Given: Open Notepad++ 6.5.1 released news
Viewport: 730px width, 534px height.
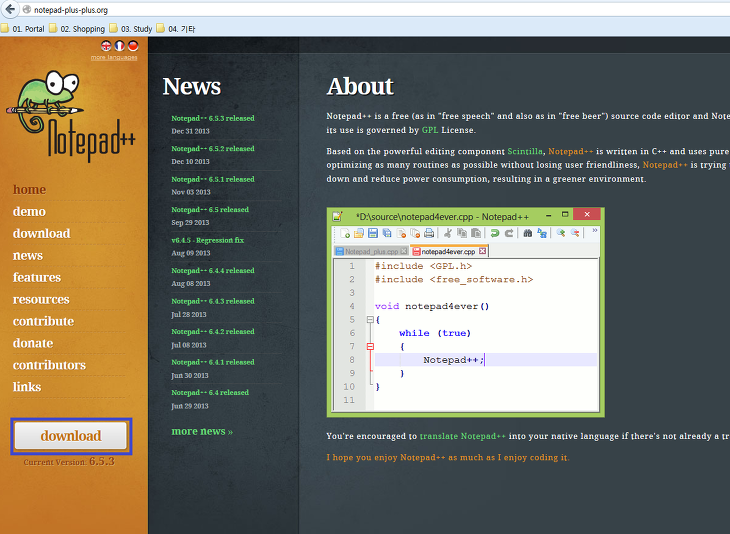Looking at the screenshot, I should [x=213, y=179].
